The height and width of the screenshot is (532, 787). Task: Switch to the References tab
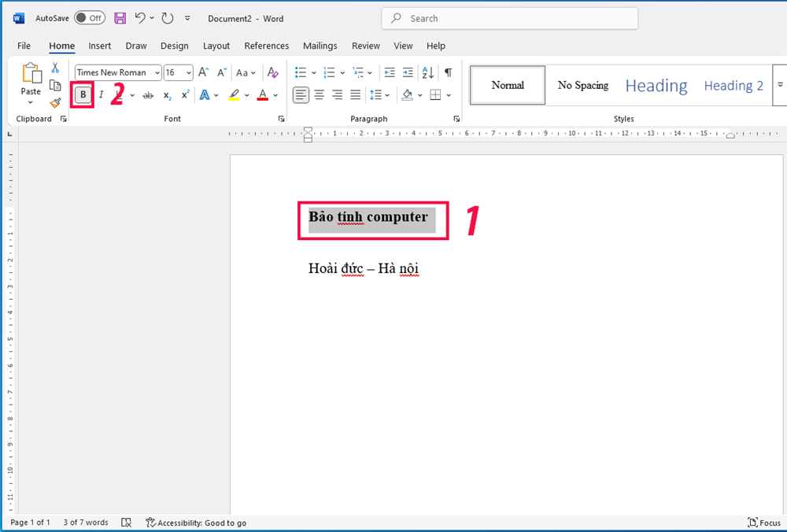pos(267,46)
